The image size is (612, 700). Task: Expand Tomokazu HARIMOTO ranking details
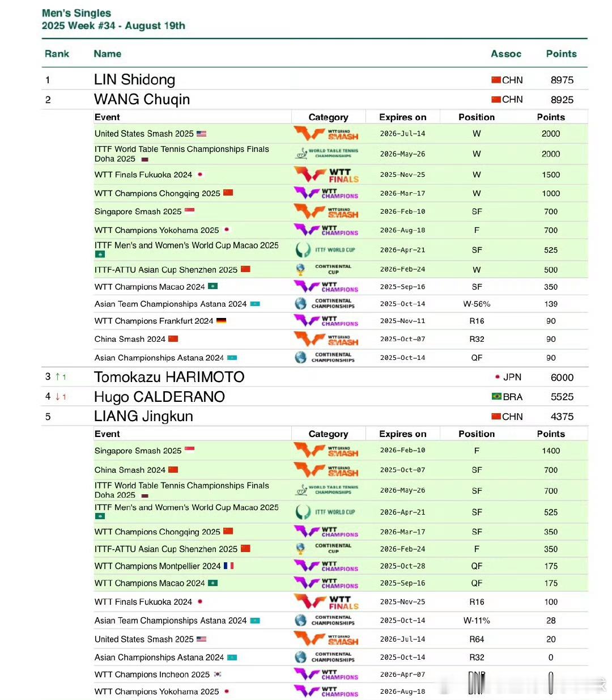[x=314, y=377]
